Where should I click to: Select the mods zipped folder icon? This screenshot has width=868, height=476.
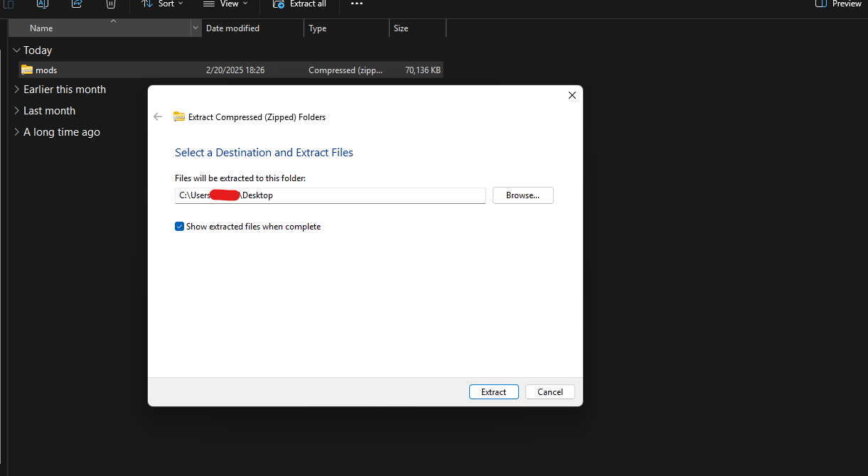click(27, 70)
